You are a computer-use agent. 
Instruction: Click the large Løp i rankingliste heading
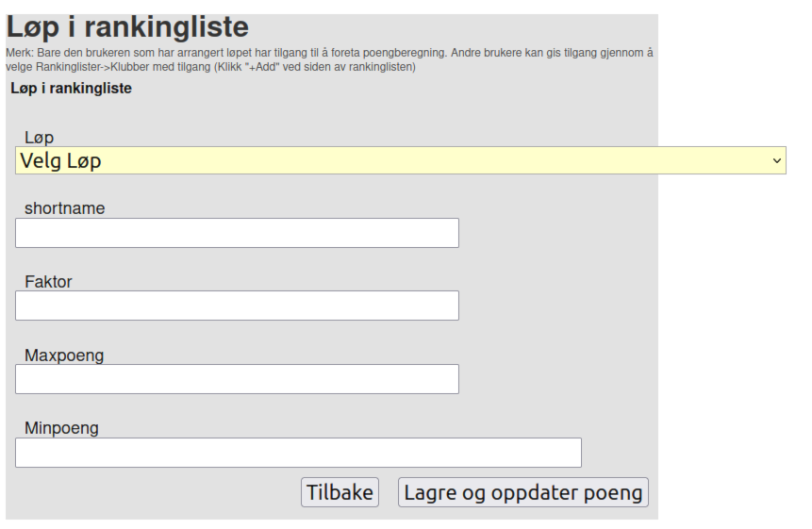(x=127, y=27)
